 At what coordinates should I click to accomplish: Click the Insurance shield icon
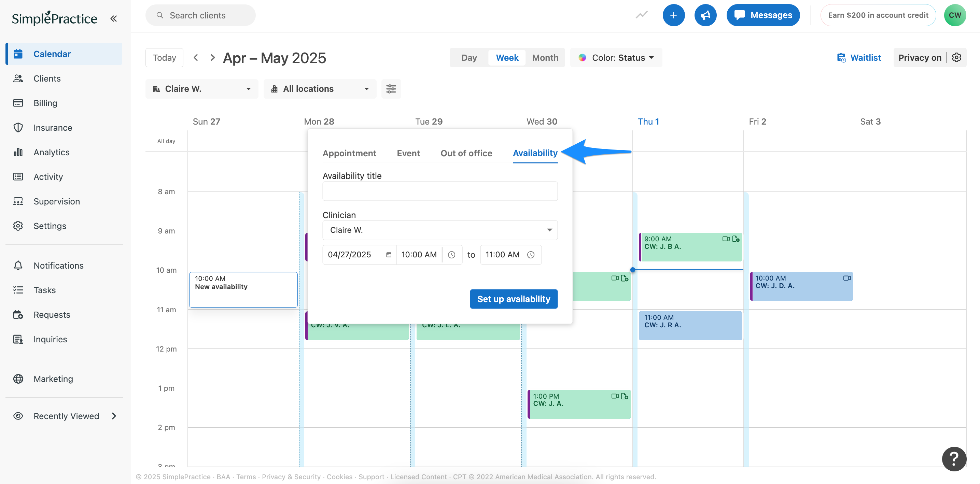click(x=18, y=127)
